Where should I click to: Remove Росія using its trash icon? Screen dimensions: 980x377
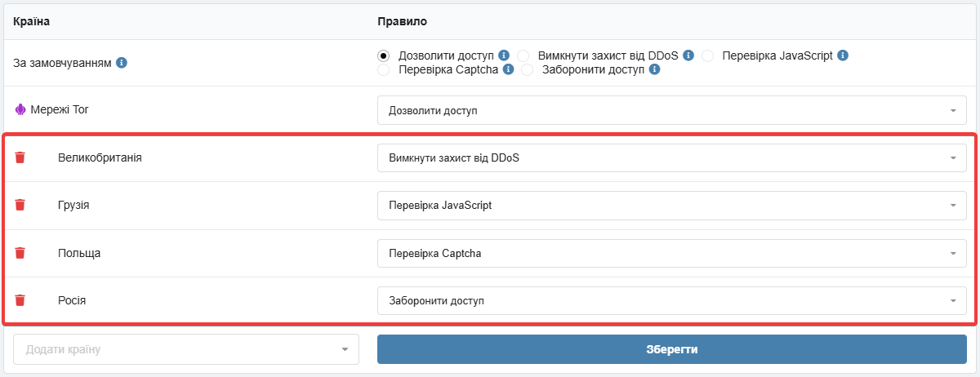coord(20,300)
